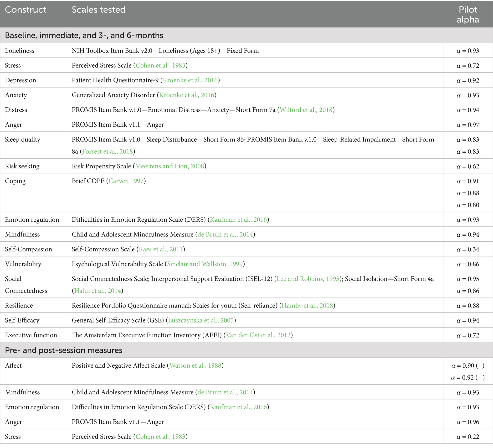Click the Carver, 1997 citation link

[x=126, y=181]
